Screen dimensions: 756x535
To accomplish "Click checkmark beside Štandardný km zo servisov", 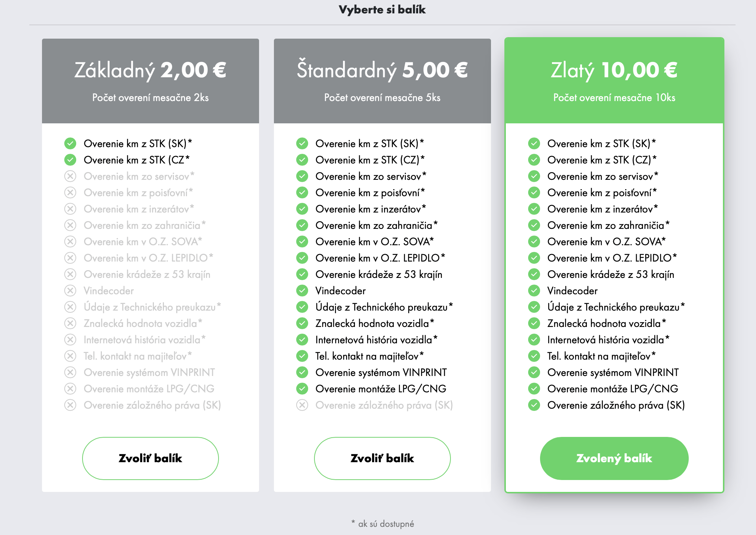I will point(302,176).
